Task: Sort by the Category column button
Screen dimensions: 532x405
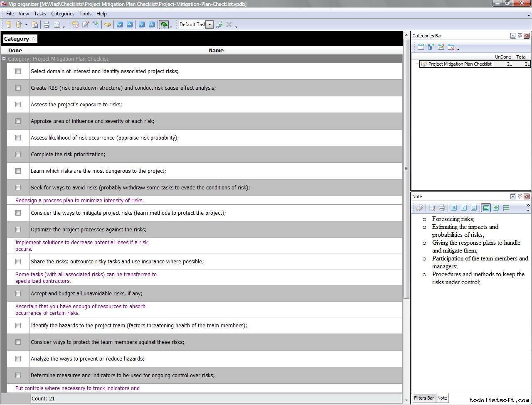Action: (20, 39)
